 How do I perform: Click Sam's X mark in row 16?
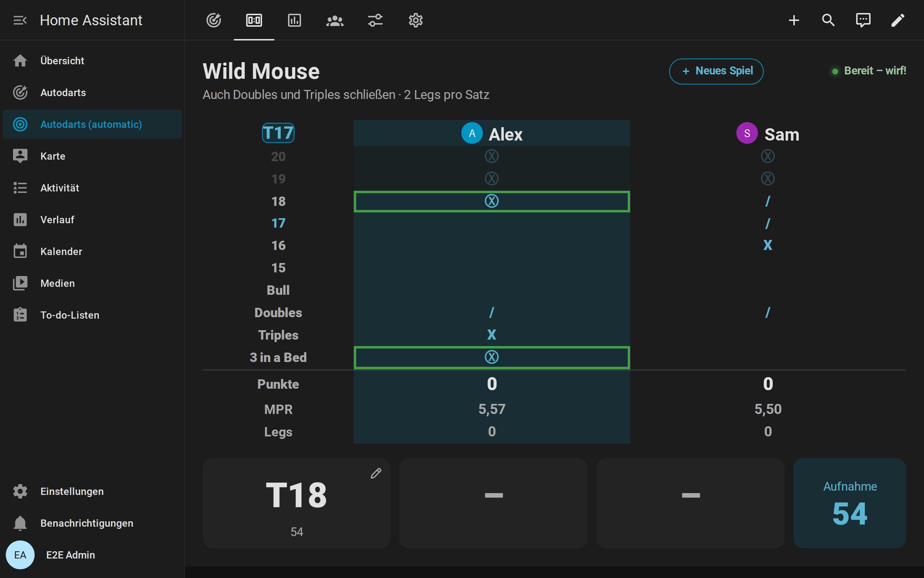(768, 245)
